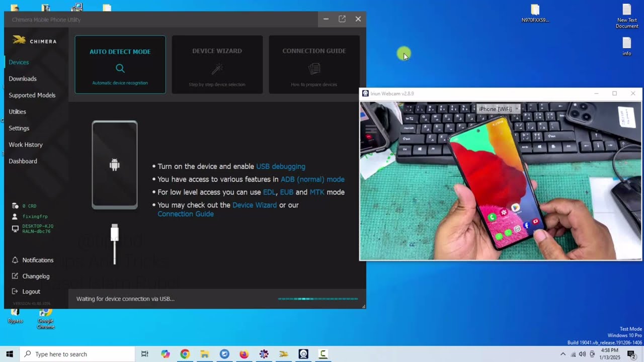Open the iPhone [WiFi] source dropdown

[x=498, y=109]
